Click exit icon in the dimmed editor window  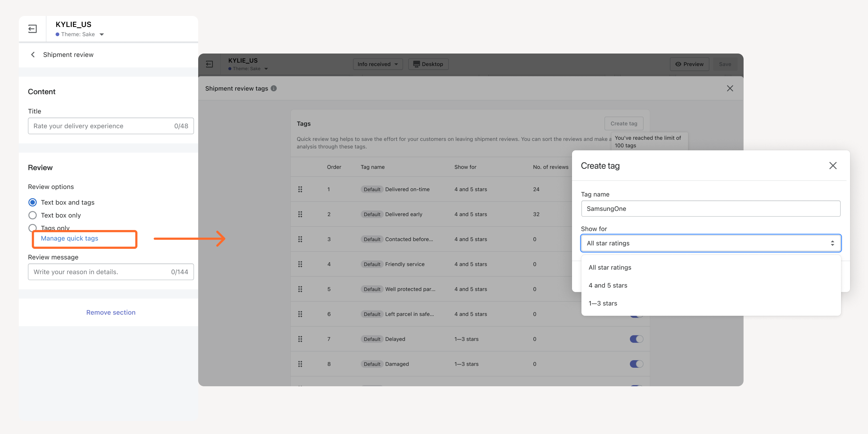[209, 64]
